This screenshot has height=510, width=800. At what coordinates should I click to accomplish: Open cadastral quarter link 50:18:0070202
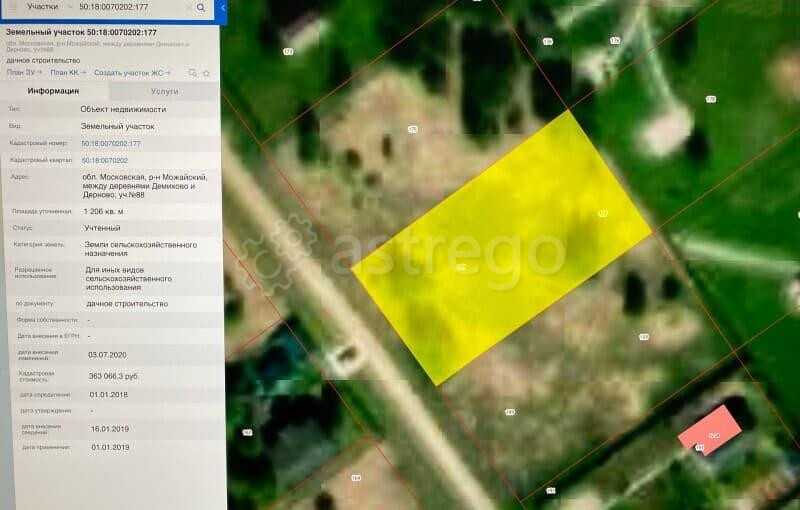104,160
